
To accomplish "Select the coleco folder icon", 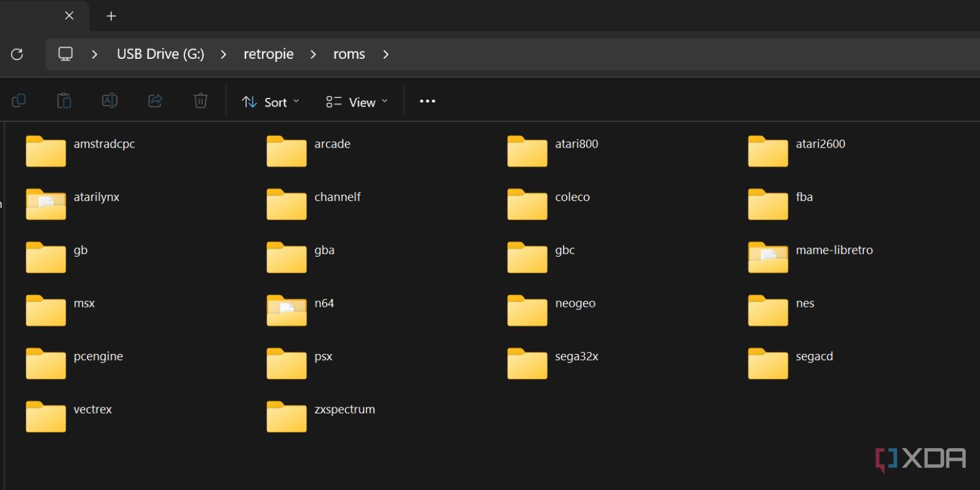I will [x=527, y=205].
